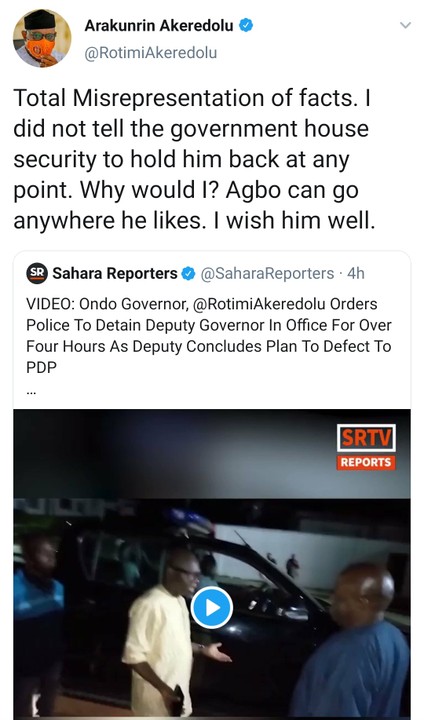Expand the quoted tweet ellipsis text

click(31, 393)
